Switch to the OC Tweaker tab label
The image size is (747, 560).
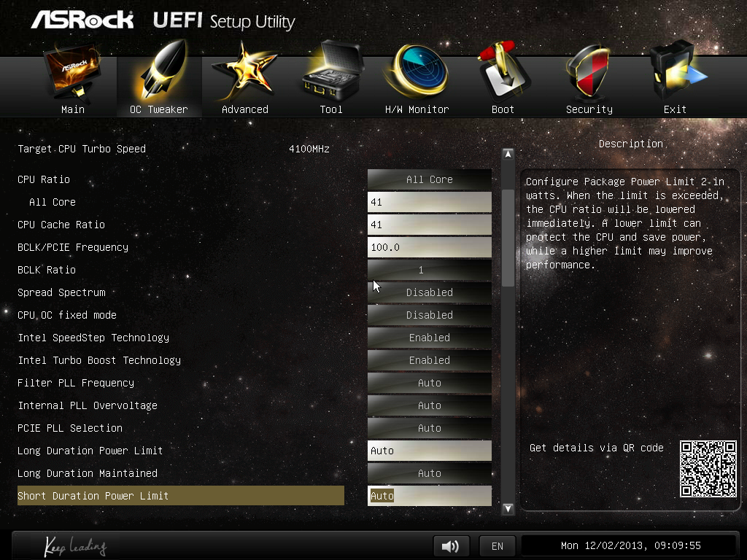click(x=158, y=109)
